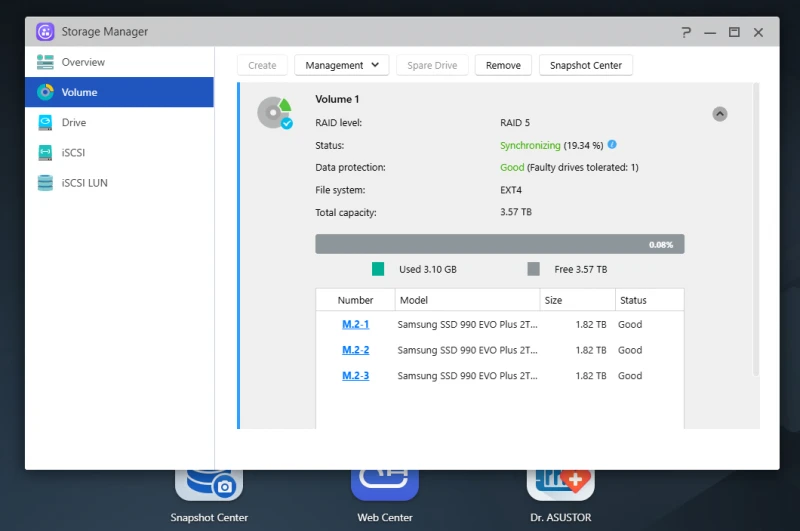Click the volume panel vertical scrollbar
The height and width of the screenshot is (531, 800).
[756, 230]
